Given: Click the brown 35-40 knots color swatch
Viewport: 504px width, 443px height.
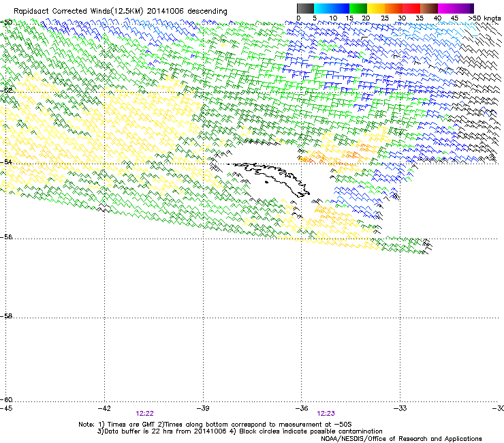Looking at the screenshot, I should click(429, 8).
